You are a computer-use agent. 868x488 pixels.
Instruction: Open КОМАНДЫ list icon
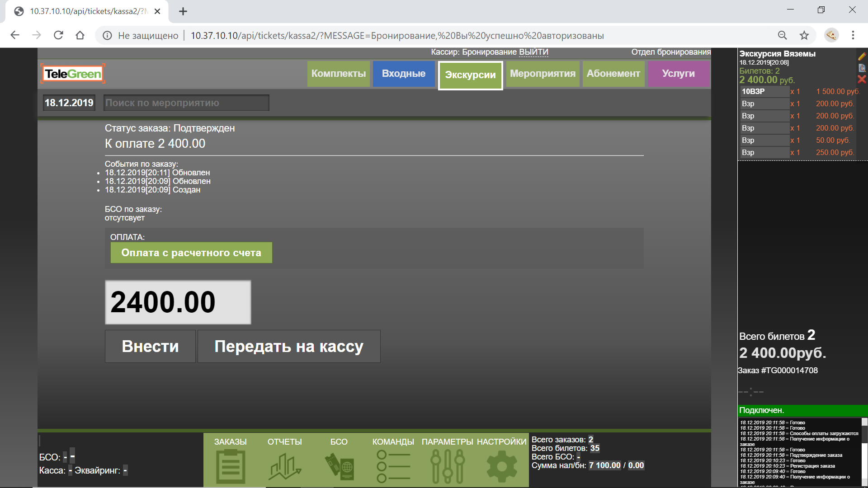coord(393,465)
